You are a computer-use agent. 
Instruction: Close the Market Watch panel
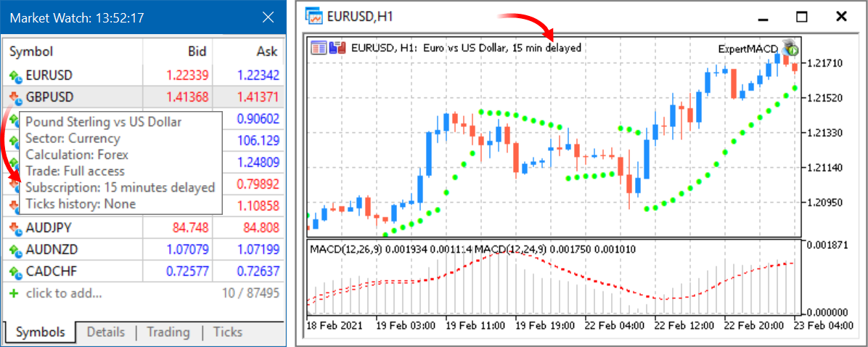pos(269,17)
